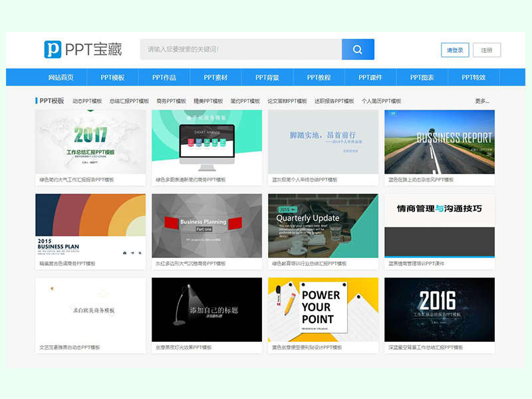532x399 pixels.
Task: Open the BUSINESS REPORT road thumbnail
Action: (x=440, y=142)
